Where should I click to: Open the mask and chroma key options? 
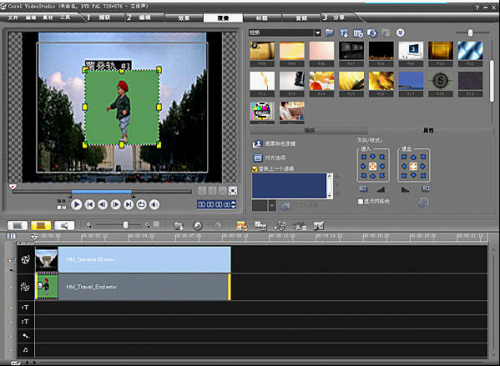click(x=274, y=144)
